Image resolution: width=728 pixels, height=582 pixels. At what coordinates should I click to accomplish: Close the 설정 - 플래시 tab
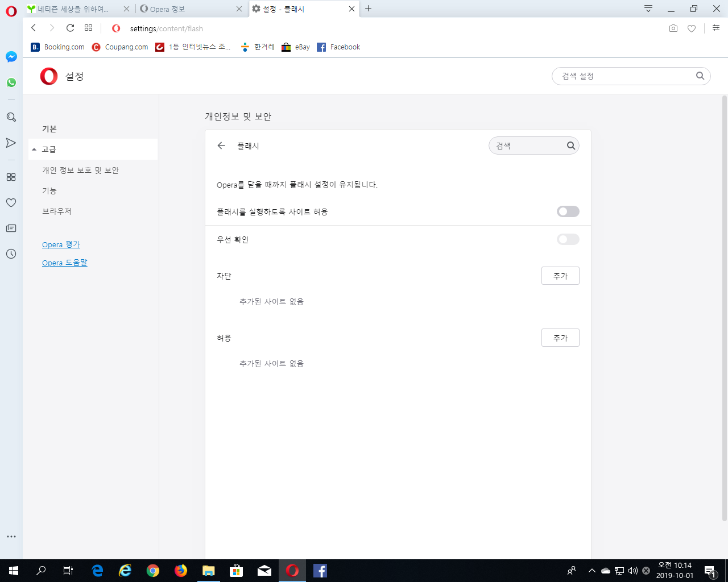[352, 9]
